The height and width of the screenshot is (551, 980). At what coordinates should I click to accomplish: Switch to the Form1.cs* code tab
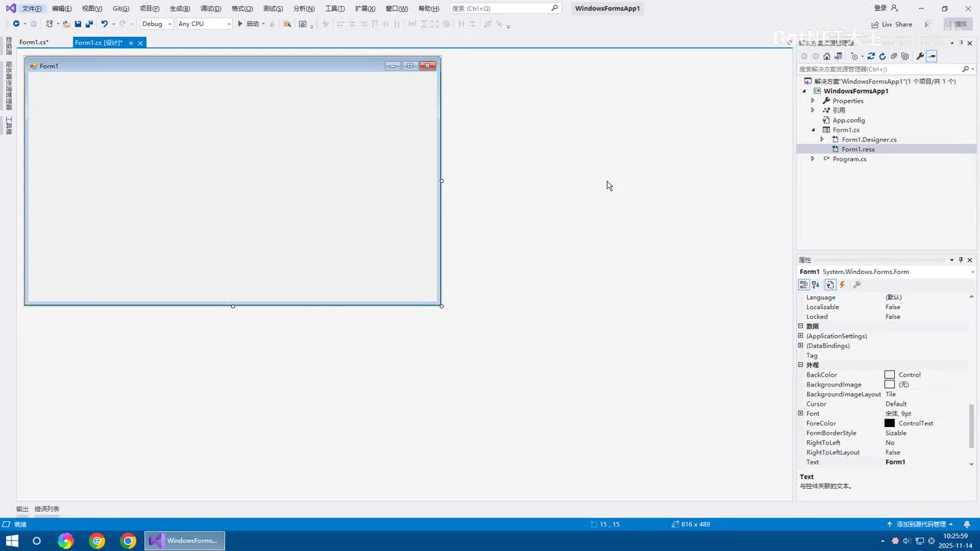coord(34,43)
